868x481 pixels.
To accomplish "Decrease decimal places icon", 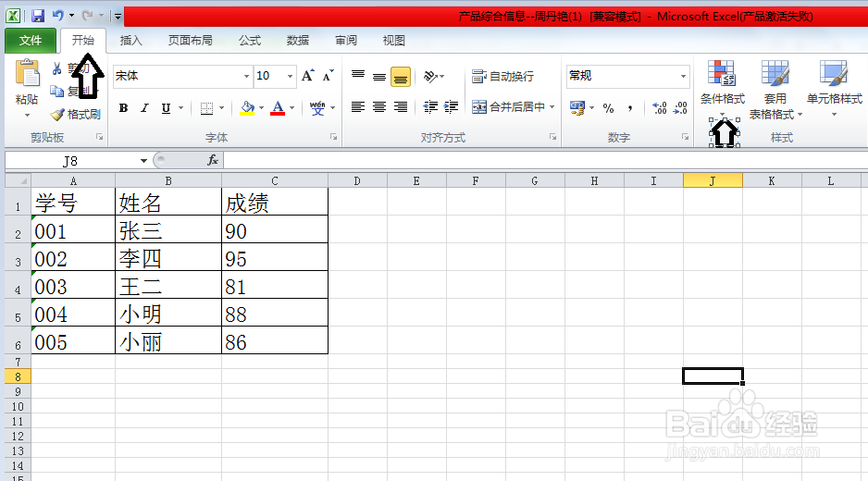I will coord(680,108).
